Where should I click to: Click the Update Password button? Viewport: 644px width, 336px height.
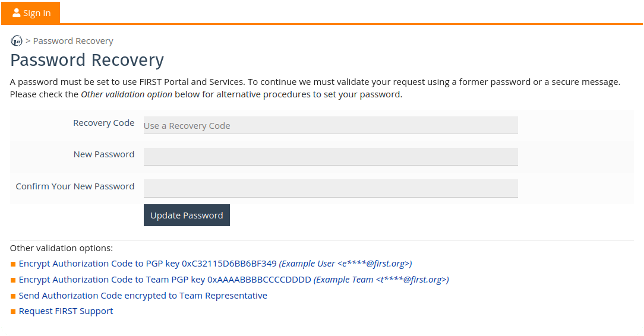(187, 215)
